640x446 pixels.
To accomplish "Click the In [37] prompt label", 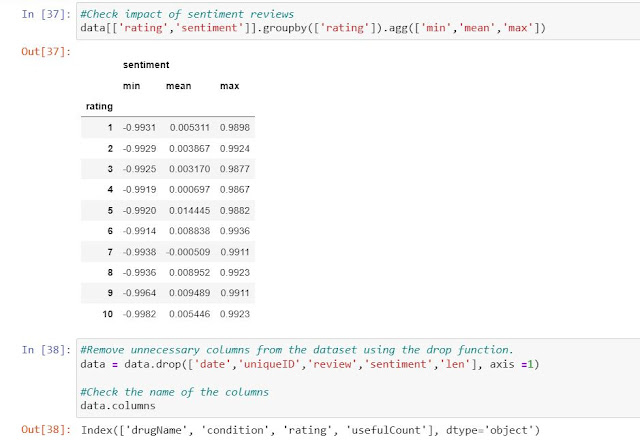I will [x=46, y=14].
